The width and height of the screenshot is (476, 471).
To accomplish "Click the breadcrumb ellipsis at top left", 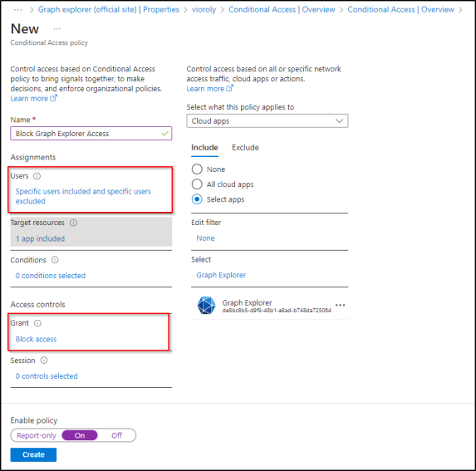I will (x=18, y=10).
